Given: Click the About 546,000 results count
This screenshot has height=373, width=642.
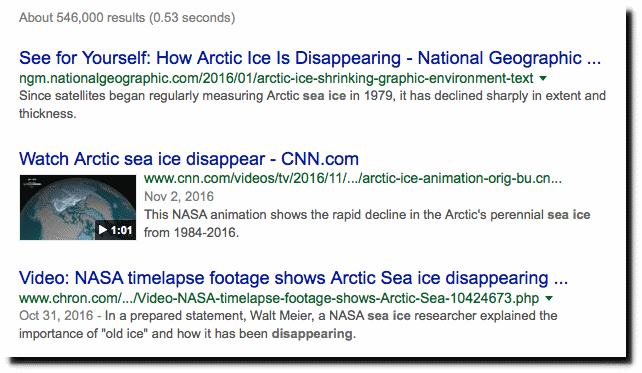Looking at the screenshot, I should point(127,18).
